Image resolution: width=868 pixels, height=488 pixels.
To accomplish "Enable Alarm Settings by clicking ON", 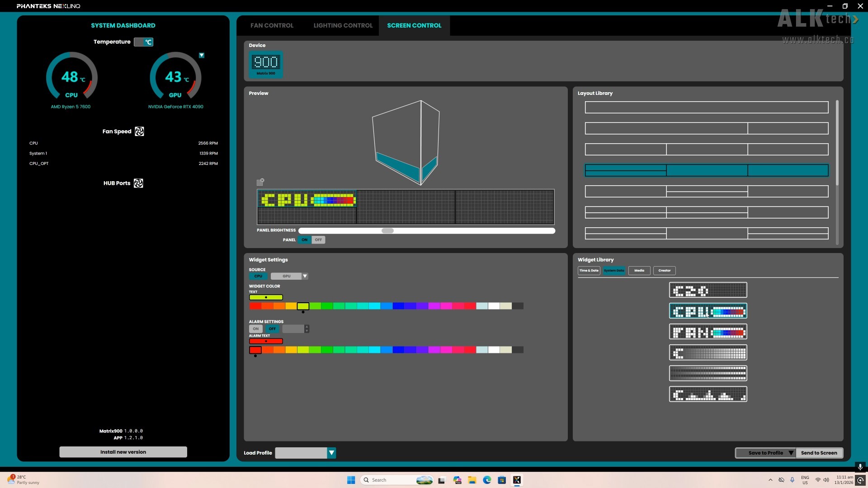I will pyautogui.click(x=256, y=328).
